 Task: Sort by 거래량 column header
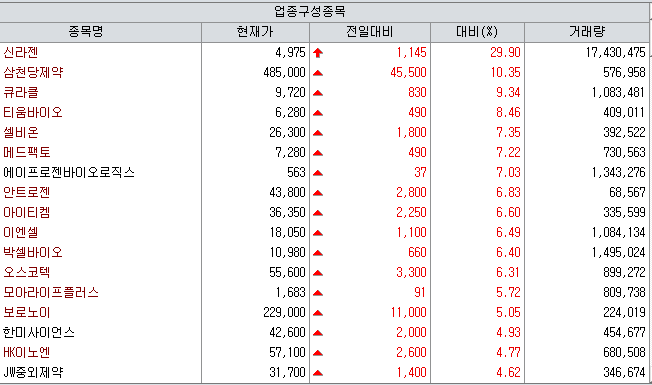click(587, 32)
